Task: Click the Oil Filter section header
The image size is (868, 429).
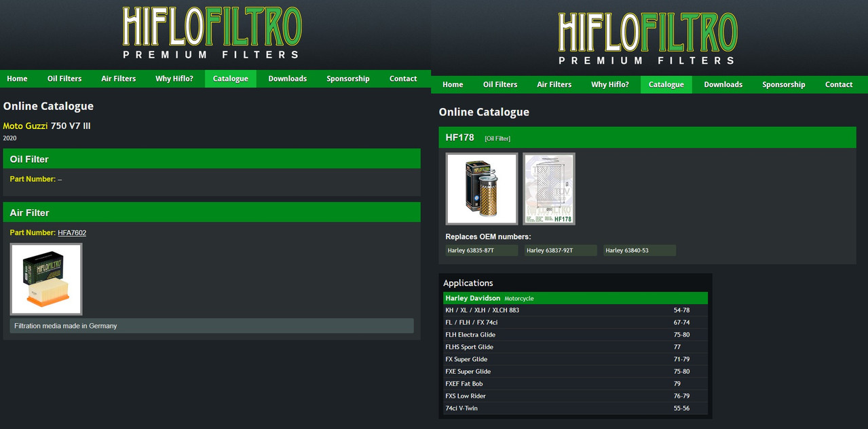Action: [212, 159]
